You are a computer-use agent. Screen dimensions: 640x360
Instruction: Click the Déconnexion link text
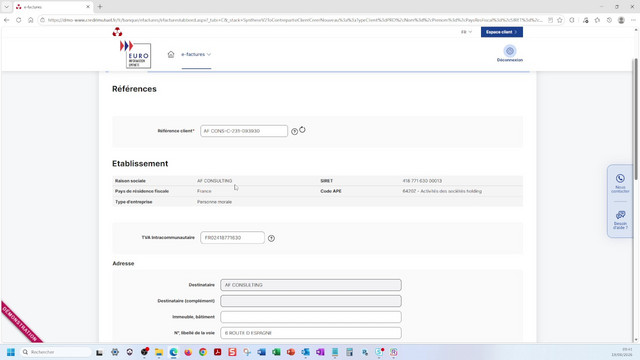tap(510, 60)
